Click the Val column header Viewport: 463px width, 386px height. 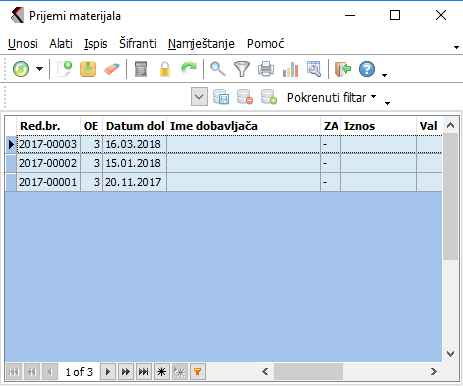(x=429, y=126)
